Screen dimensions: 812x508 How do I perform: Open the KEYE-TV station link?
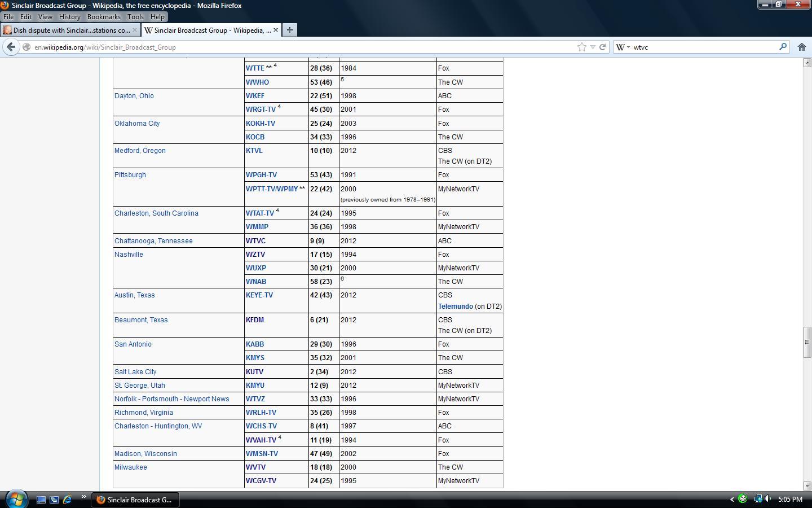click(x=259, y=295)
